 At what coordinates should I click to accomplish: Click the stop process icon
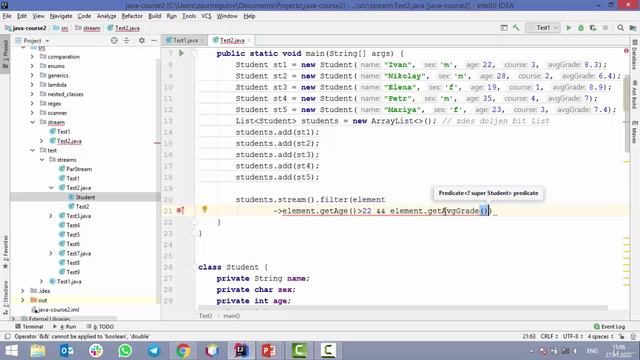click(605, 28)
